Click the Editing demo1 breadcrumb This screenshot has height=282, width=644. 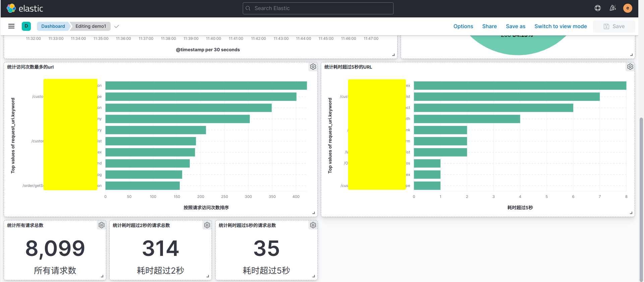91,26
